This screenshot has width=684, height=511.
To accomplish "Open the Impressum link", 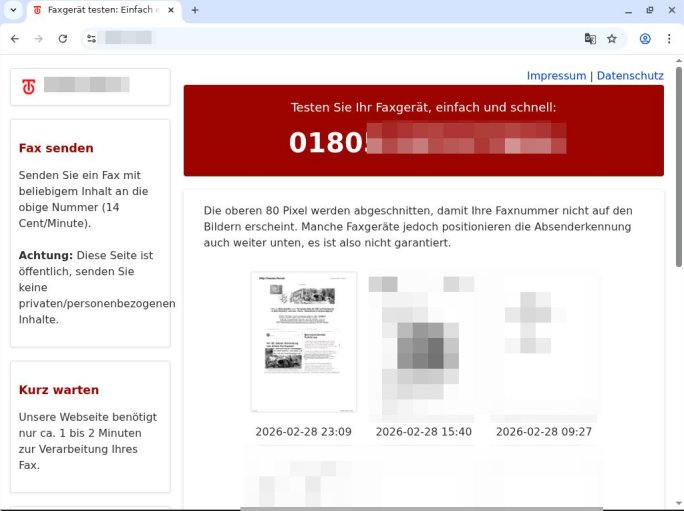I will tap(556, 76).
